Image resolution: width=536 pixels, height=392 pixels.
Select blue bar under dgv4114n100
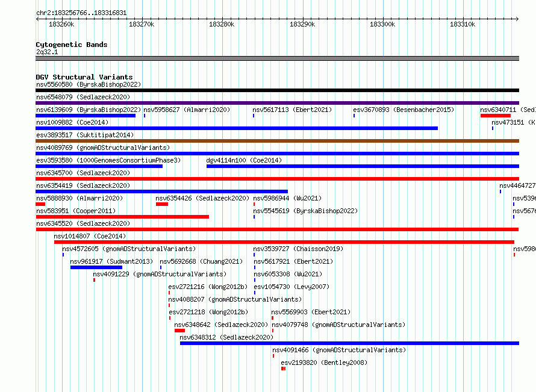363,166
